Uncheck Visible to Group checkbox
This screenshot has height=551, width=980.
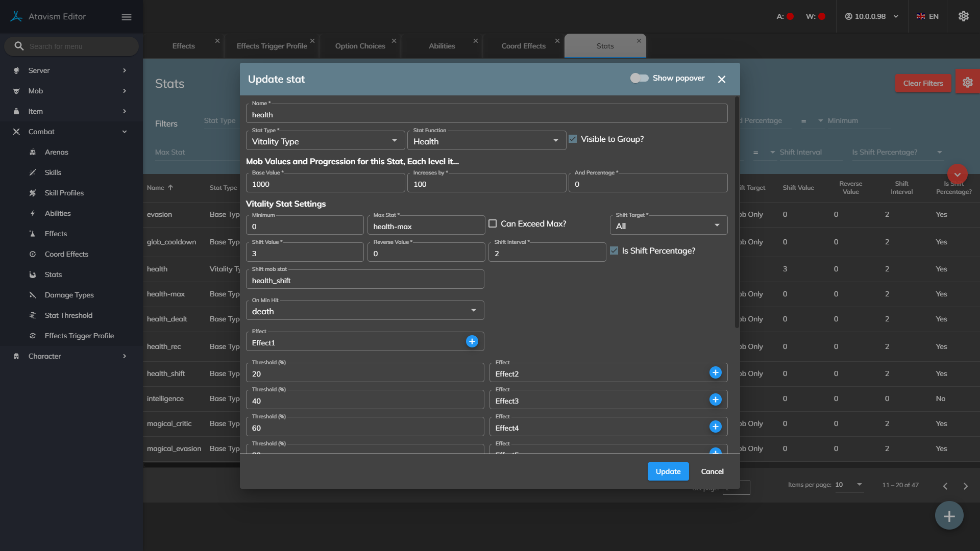coord(573,139)
